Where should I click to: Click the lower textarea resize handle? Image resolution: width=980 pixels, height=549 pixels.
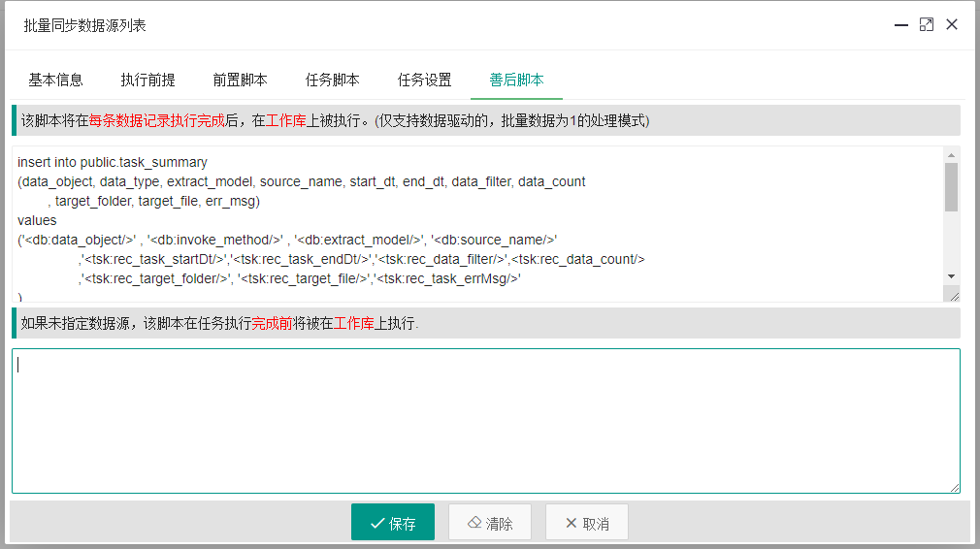click(955, 488)
